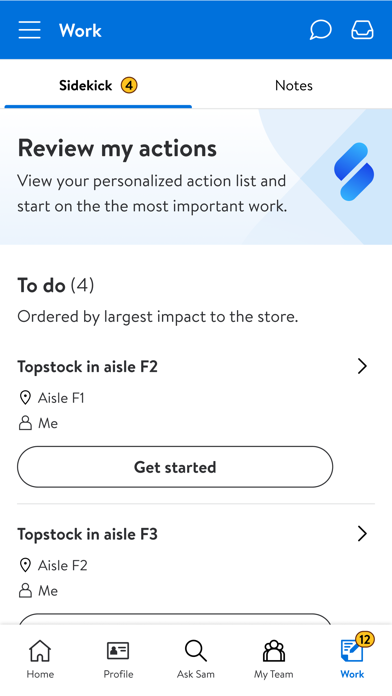Expand Topstock in aisle F3 chevron
The image size is (392, 696).
coord(362,534)
